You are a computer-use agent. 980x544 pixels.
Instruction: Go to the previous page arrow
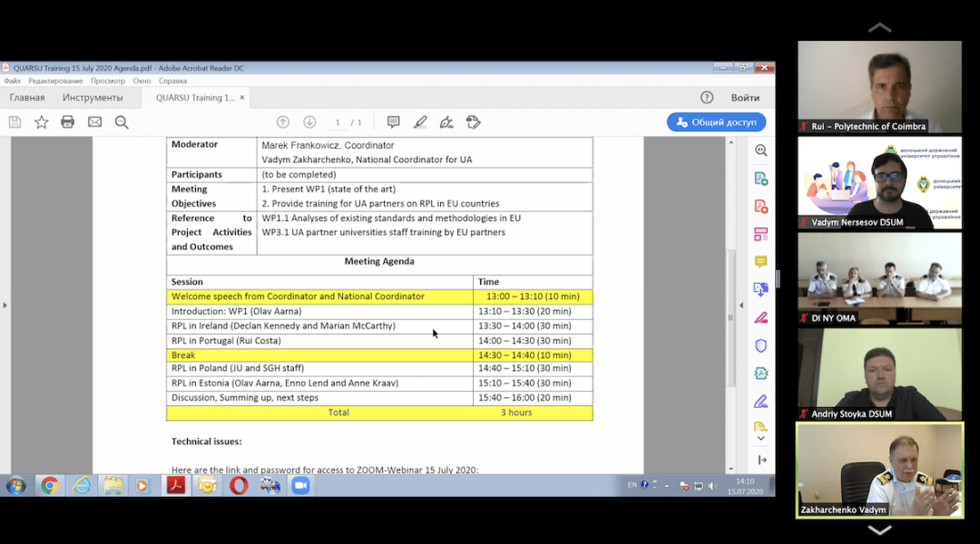coord(283,122)
